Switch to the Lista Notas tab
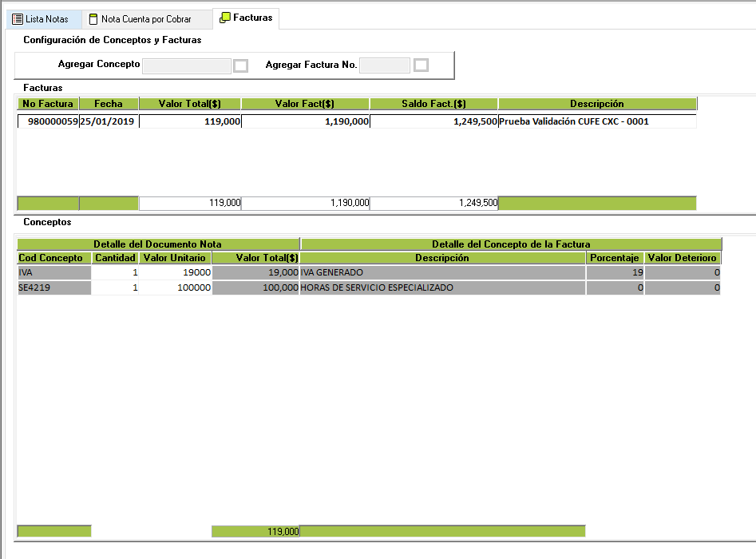756x559 pixels. pos(46,19)
